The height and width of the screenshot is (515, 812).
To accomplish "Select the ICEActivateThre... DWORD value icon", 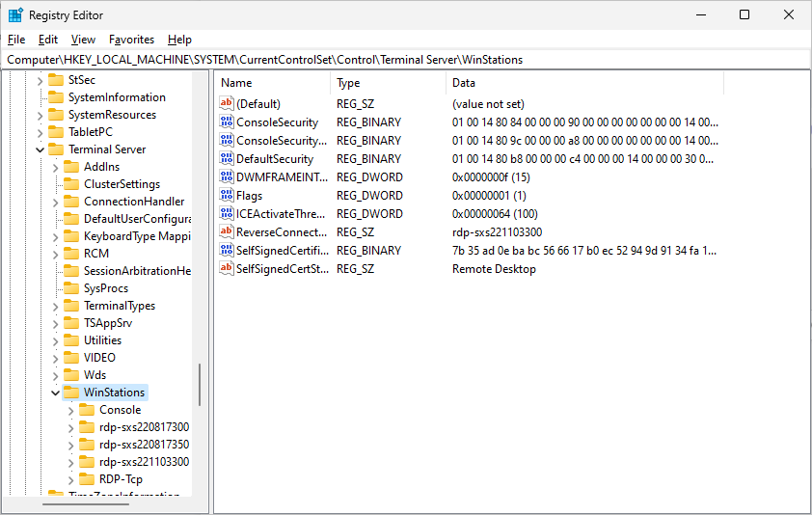I will (227, 213).
